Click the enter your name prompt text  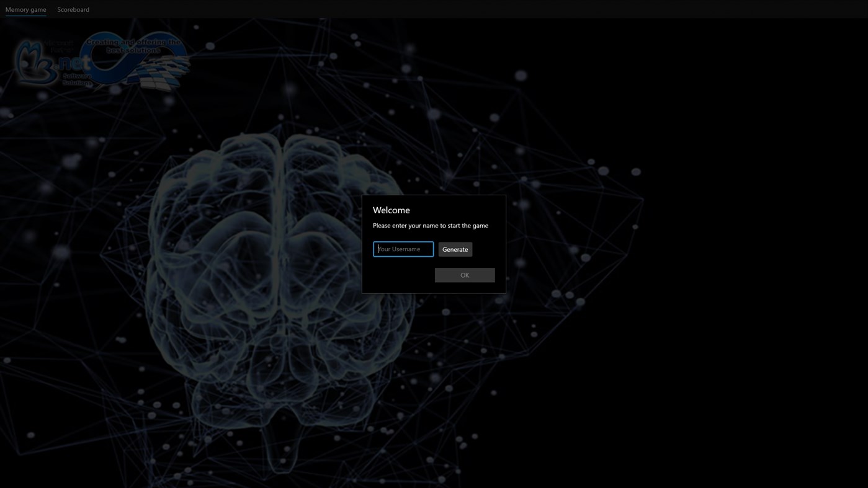[x=430, y=225]
